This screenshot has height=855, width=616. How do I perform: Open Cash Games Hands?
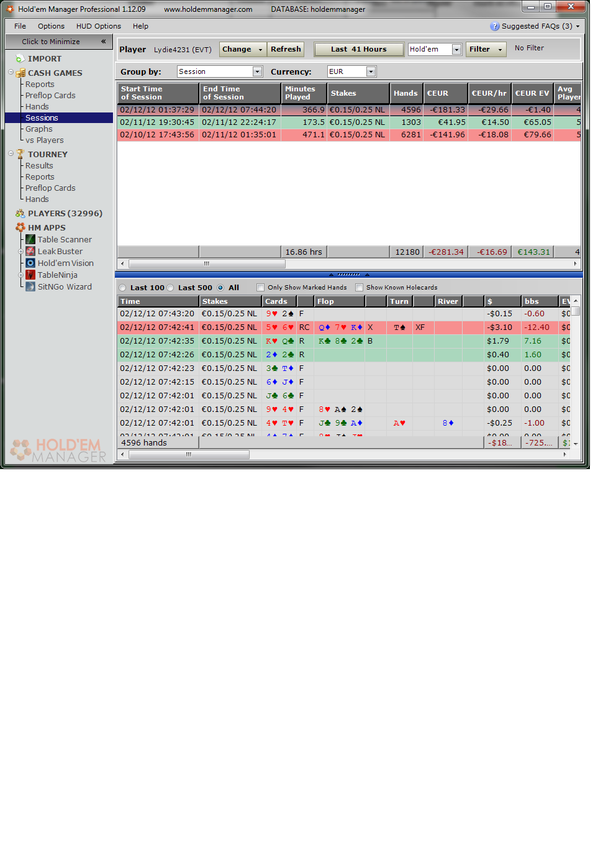[37, 106]
